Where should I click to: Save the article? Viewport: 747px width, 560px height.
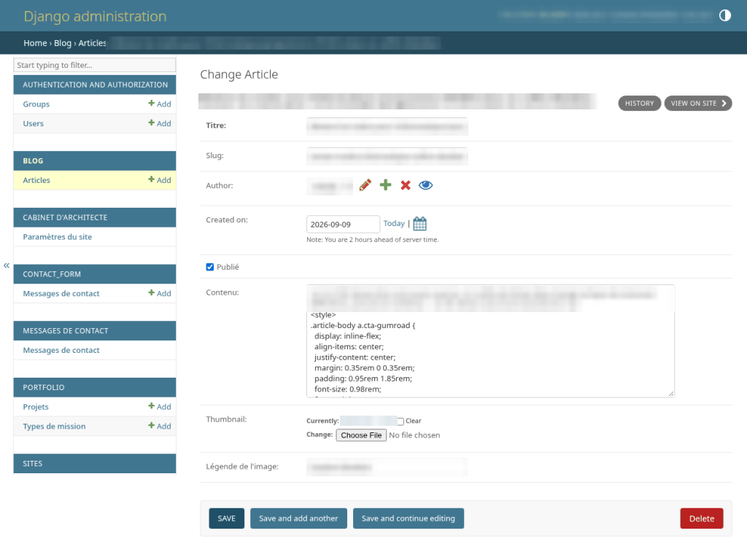coord(227,518)
